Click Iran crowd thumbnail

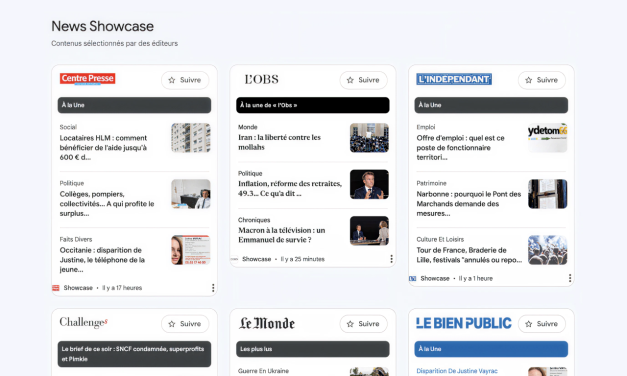point(369,138)
